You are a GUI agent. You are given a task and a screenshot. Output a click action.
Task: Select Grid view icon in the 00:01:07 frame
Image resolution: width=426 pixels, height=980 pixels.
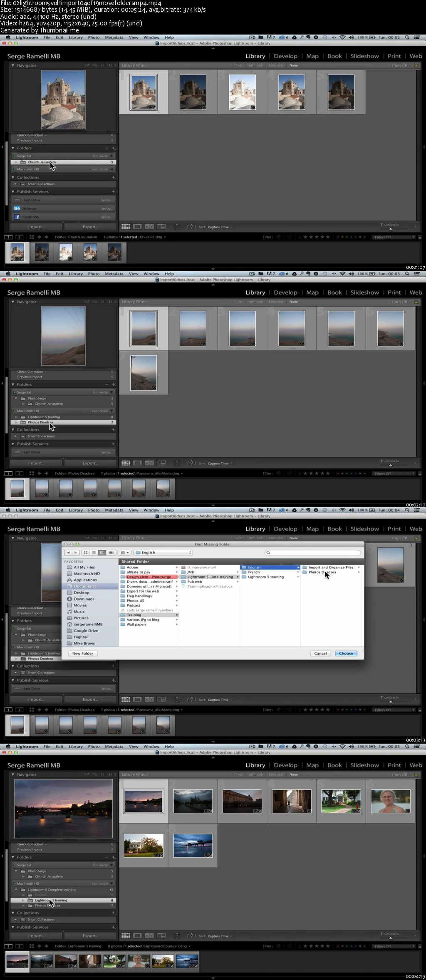click(126, 227)
